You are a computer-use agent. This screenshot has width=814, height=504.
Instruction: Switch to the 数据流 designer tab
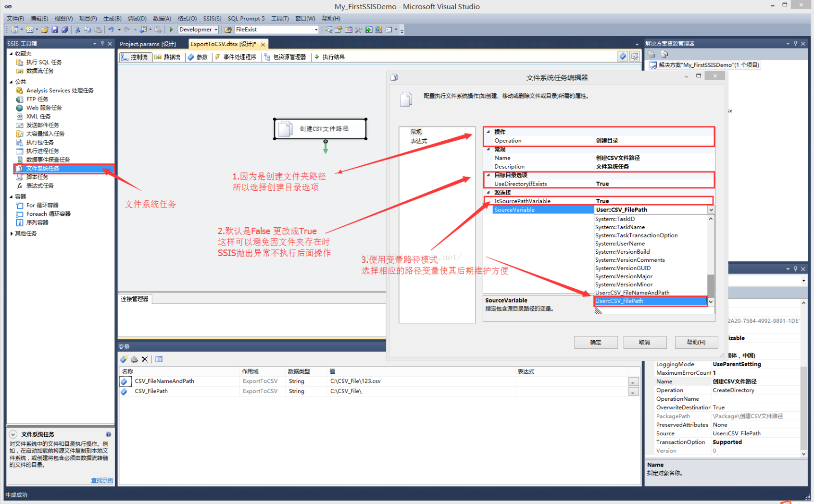167,57
